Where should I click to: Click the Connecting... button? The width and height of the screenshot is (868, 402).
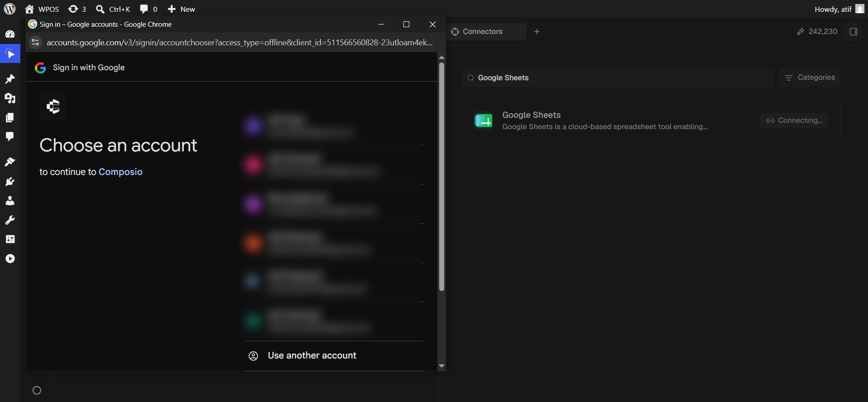pyautogui.click(x=794, y=121)
